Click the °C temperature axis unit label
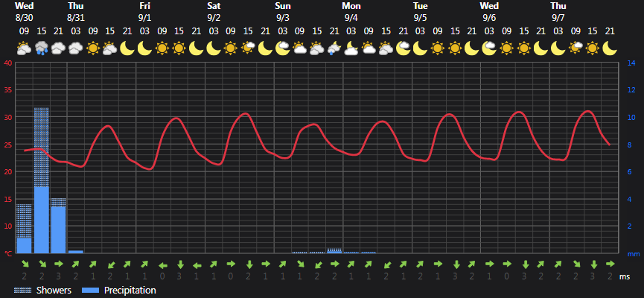The width and height of the screenshot is (644, 298). (x=8, y=253)
